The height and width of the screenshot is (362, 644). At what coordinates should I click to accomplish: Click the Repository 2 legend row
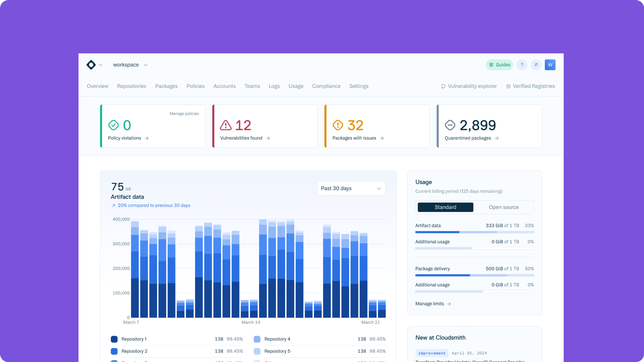[177, 351]
